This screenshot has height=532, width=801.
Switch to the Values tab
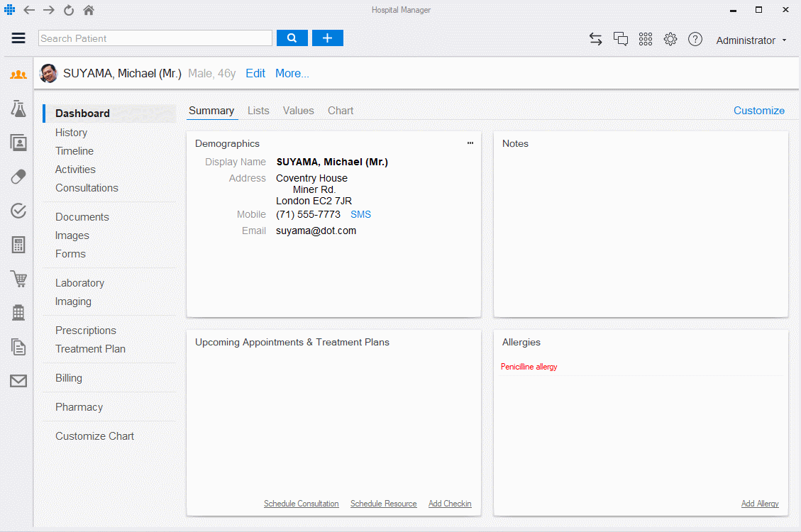(x=298, y=111)
